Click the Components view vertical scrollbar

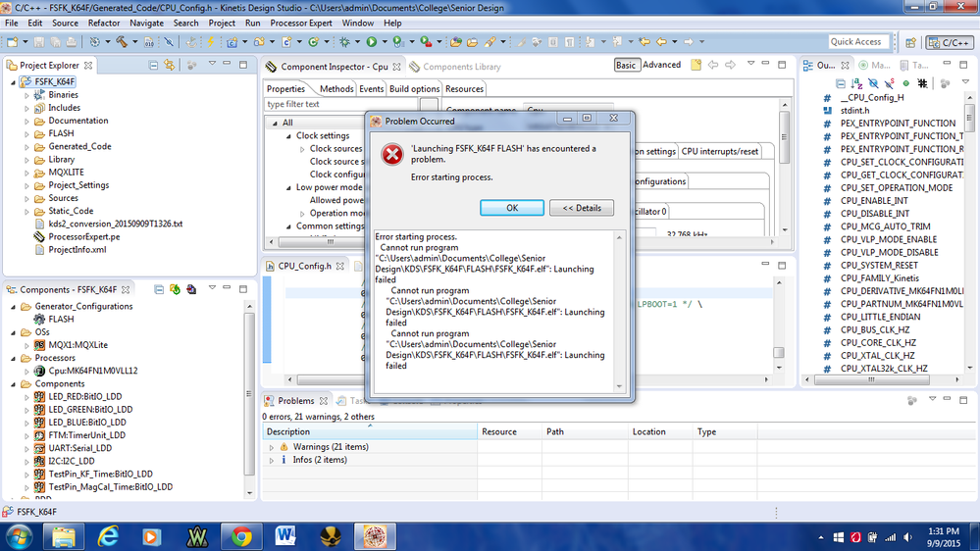249,400
